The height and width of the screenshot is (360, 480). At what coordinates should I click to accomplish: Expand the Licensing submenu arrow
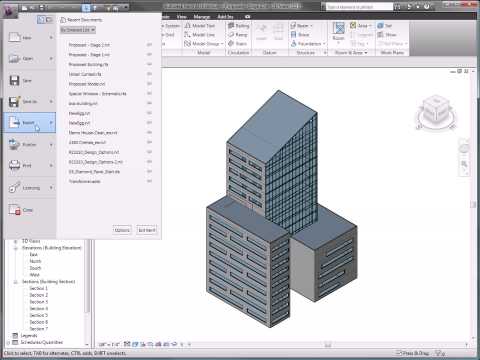click(51, 188)
